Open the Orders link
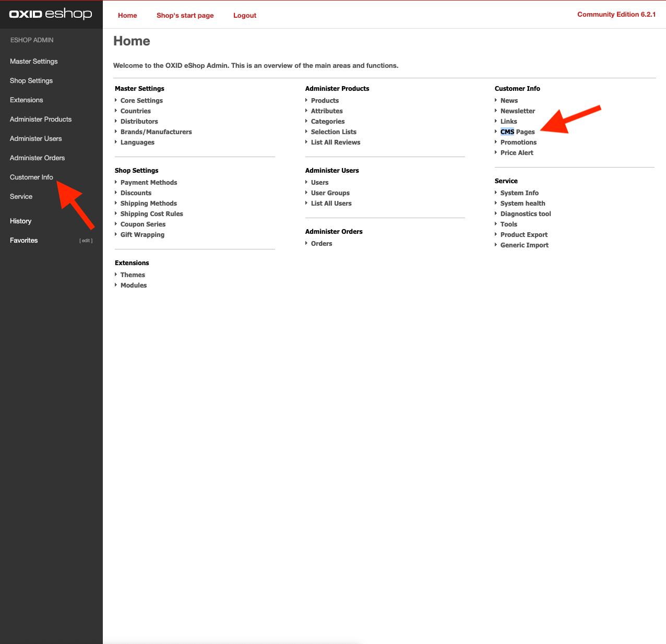Image resolution: width=666 pixels, height=644 pixels. (322, 243)
